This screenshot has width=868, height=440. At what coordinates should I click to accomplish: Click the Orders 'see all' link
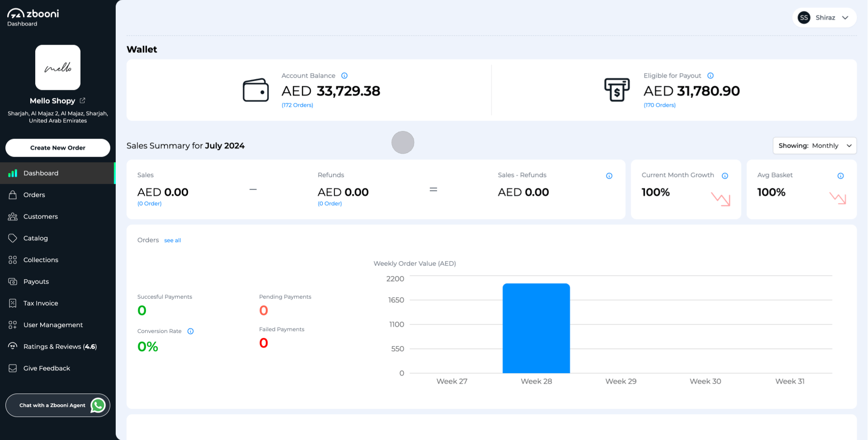172,240
